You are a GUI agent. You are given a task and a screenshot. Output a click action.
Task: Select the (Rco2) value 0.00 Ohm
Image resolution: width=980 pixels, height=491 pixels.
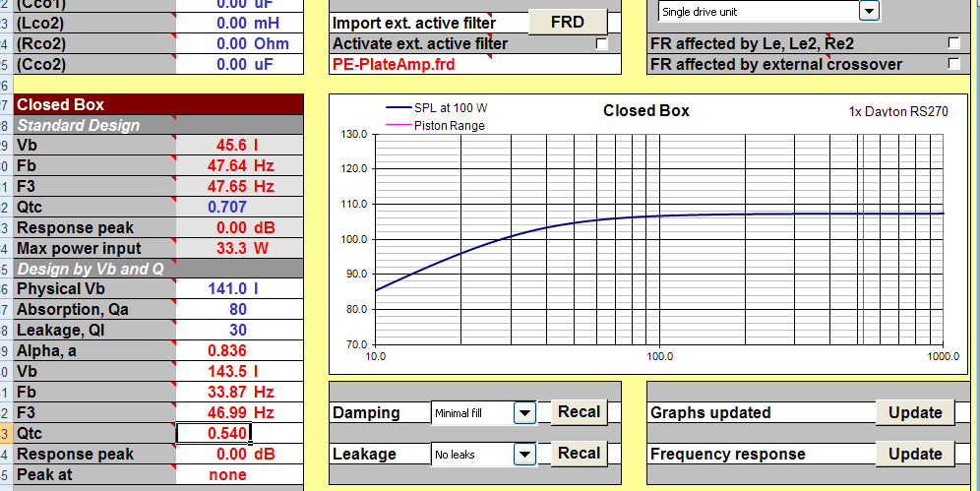click(239, 44)
